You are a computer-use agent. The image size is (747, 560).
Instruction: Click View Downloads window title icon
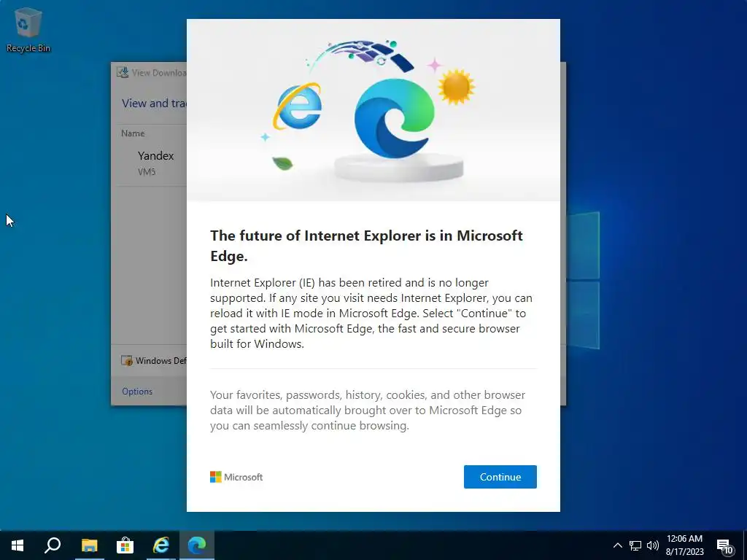pos(123,72)
